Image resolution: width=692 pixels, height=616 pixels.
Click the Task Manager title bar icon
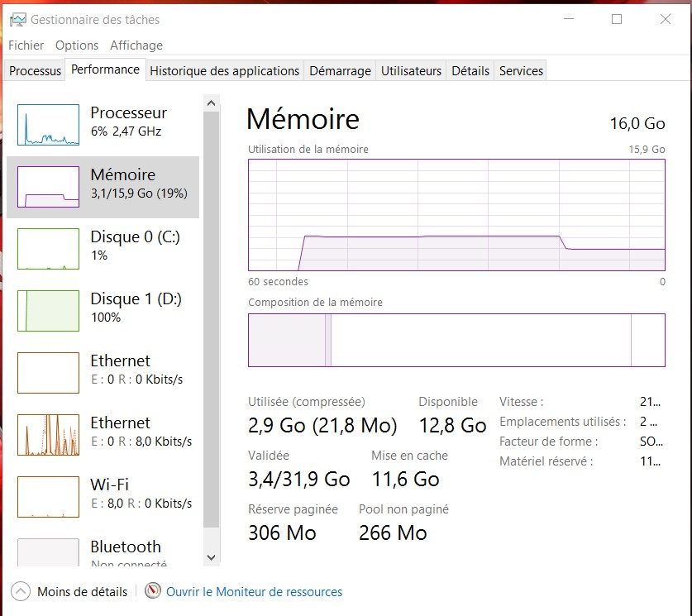tap(18, 19)
